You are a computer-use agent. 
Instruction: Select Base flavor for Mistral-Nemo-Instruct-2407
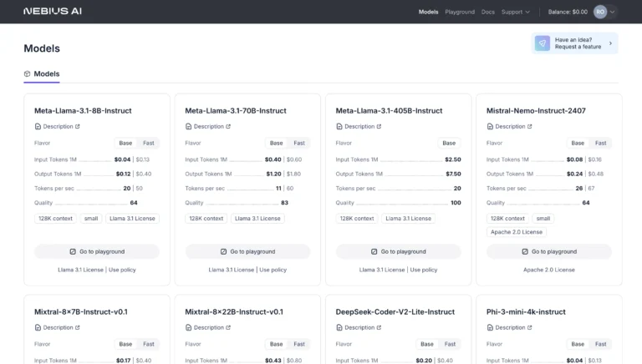tap(578, 143)
